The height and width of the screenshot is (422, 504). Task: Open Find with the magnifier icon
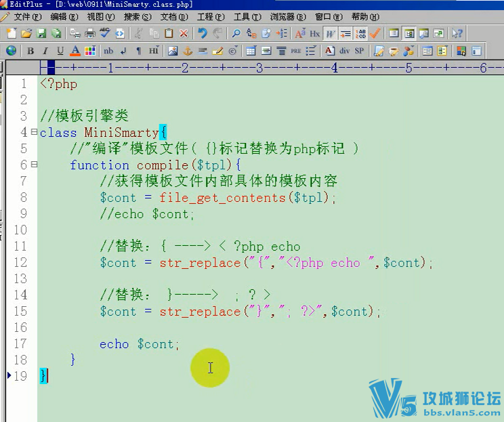click(x=236, y=33)
